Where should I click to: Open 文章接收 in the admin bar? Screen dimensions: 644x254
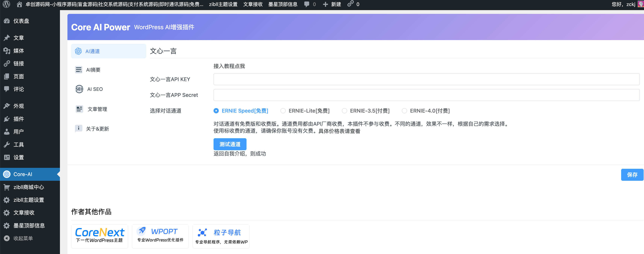point(253,4)
